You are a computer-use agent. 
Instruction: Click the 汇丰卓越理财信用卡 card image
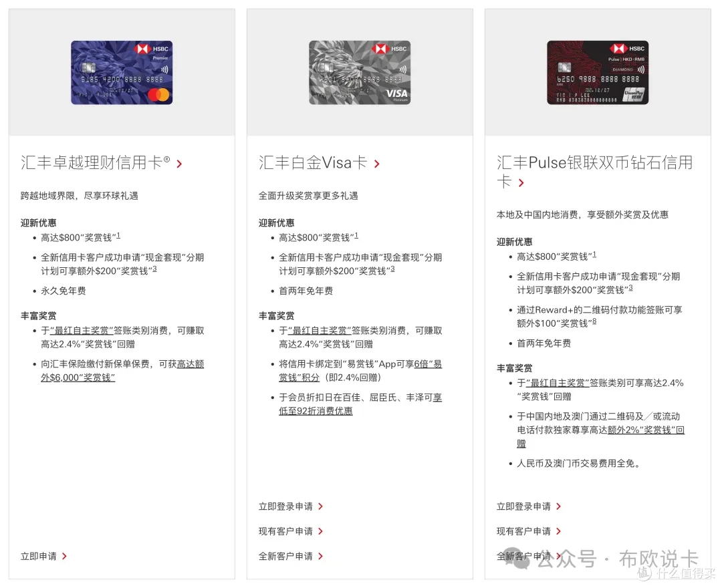coord(121,72)
